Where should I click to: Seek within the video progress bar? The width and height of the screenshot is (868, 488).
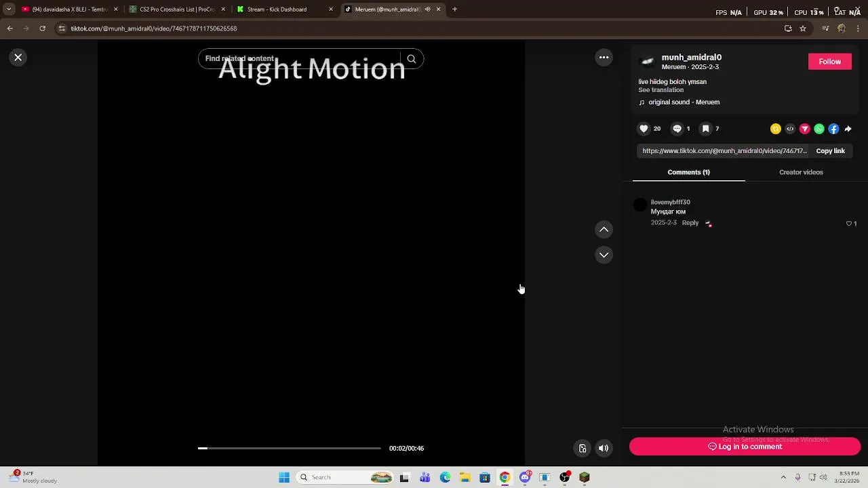290,448
